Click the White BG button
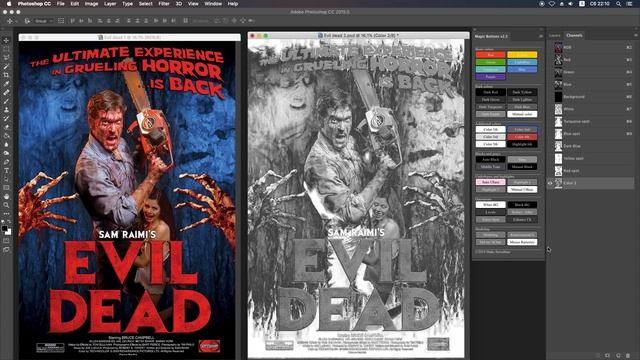This screenshot has width=640, height=360. (491, 205)
